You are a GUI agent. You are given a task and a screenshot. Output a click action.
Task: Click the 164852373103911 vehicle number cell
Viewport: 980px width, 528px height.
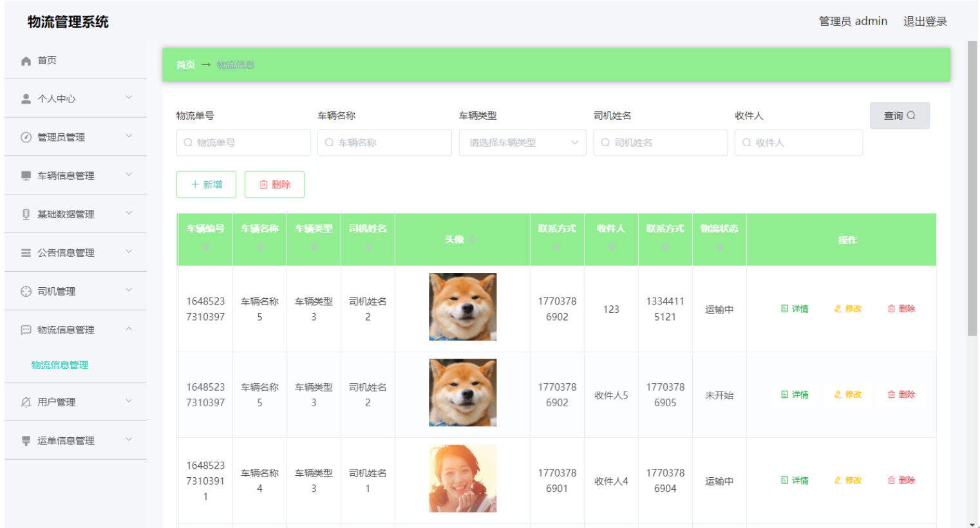[205, 481]
